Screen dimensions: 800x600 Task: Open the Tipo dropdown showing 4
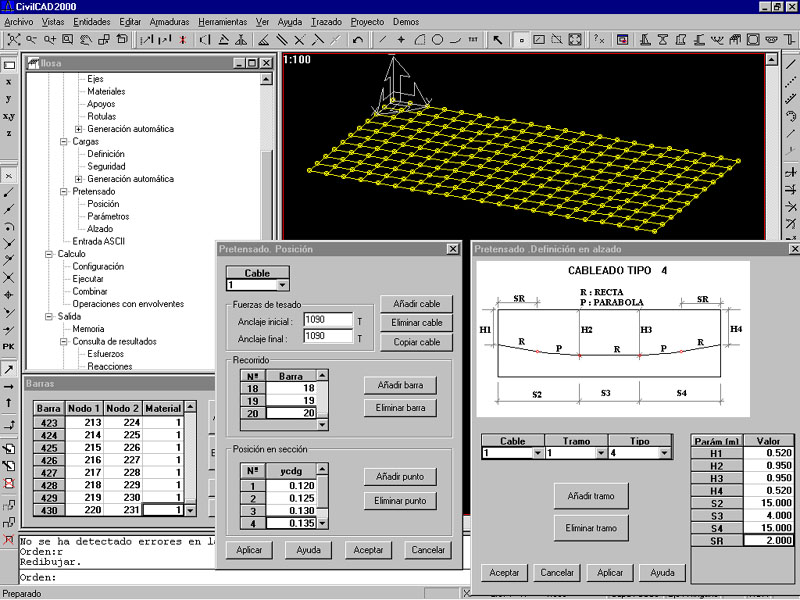coord(664,453)
